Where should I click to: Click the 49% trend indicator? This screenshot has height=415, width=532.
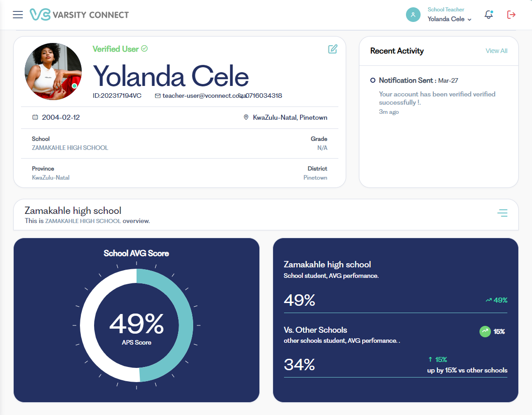496,300
